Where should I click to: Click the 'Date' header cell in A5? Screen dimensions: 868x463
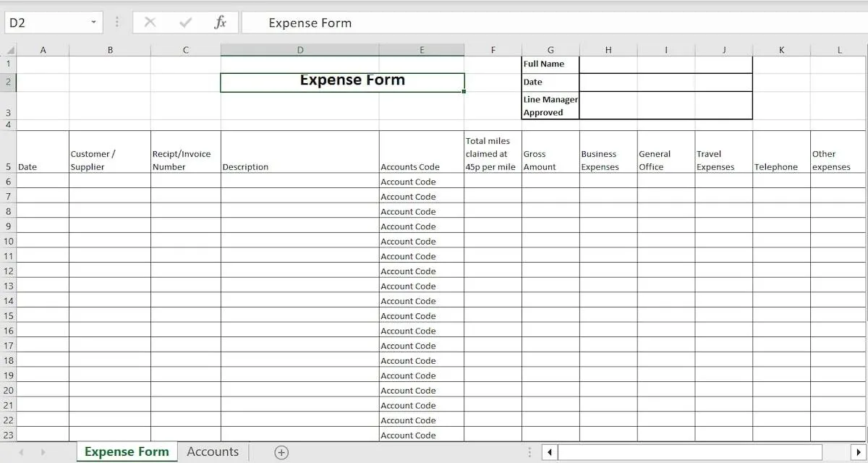pos(43,152)
